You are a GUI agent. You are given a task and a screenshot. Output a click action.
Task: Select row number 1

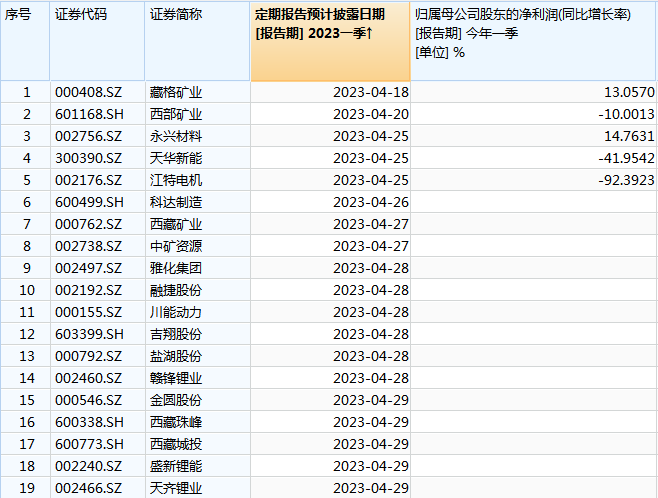(x=27, y=92)
